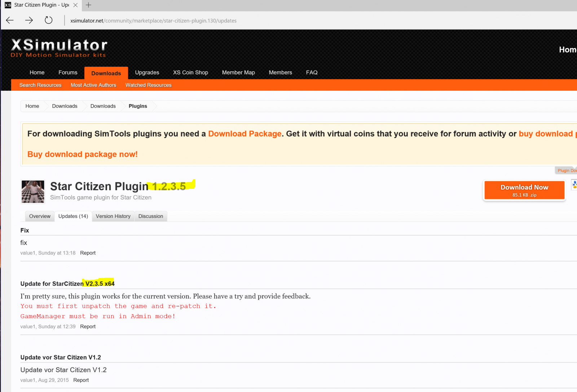Screen dimensions: 577x392
Task: Click the Star Citizen Plugin page heading
Action: click(x=118, y=186)
